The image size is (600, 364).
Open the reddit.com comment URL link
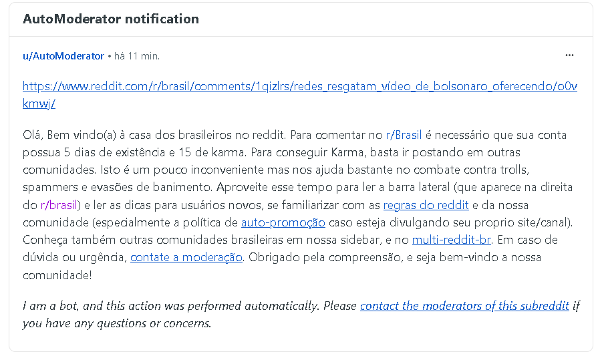[x=299, y=86]
